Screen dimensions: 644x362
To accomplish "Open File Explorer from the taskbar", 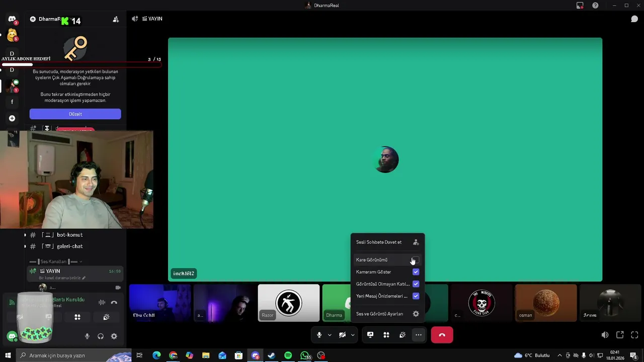I will pos(206,355).
